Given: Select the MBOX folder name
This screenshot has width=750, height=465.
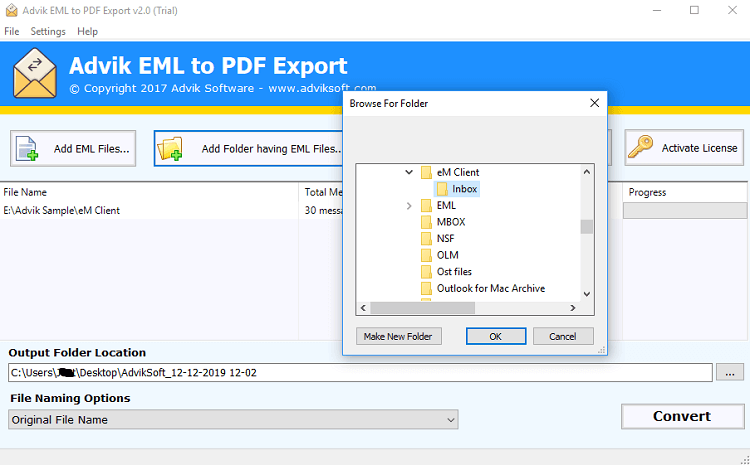Looking at the screenshot, I should click(x=451, y=222).
